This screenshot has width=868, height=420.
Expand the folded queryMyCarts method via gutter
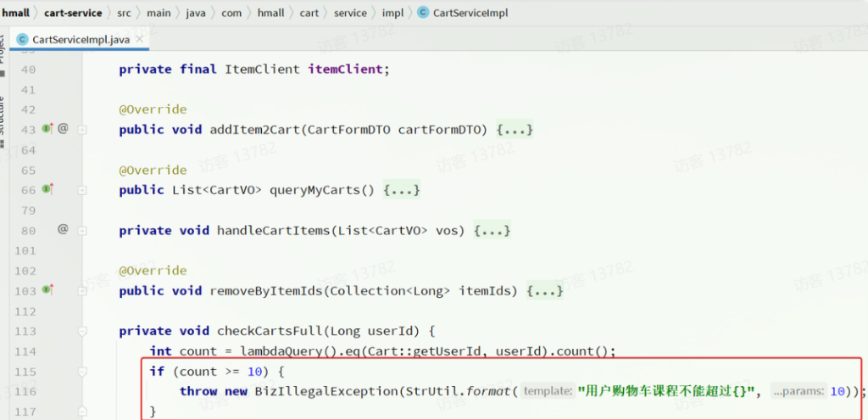point(82,190)
